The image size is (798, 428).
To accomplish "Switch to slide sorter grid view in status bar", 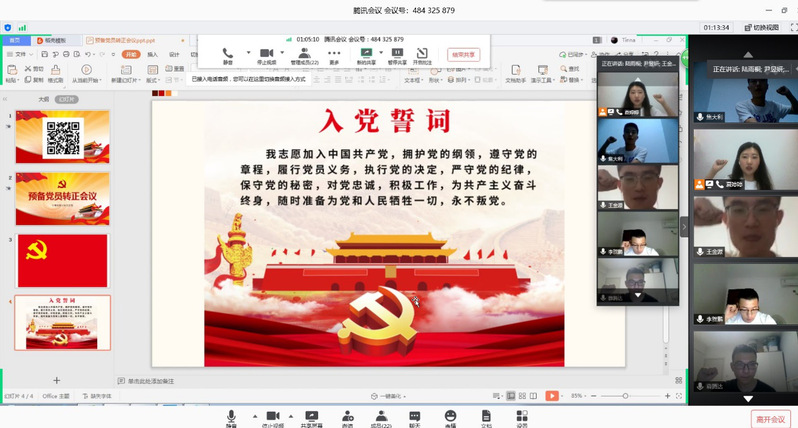I will click(522, 396).
